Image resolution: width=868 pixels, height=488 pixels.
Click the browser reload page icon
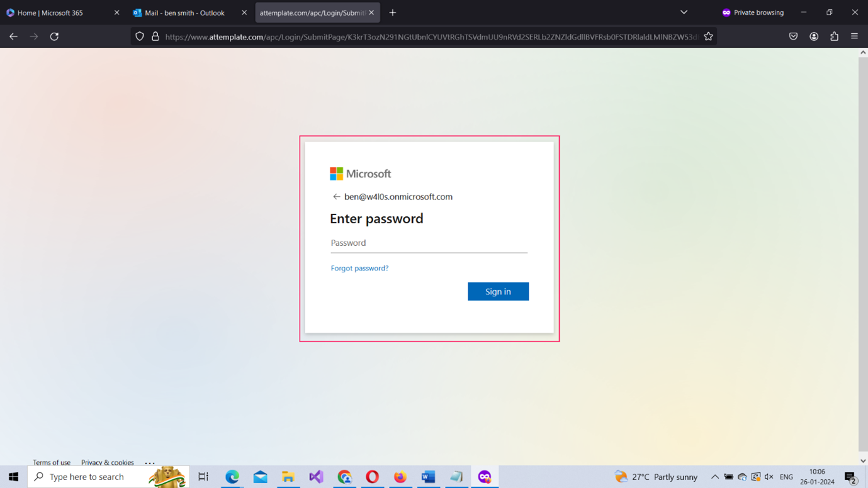(55, 36)
